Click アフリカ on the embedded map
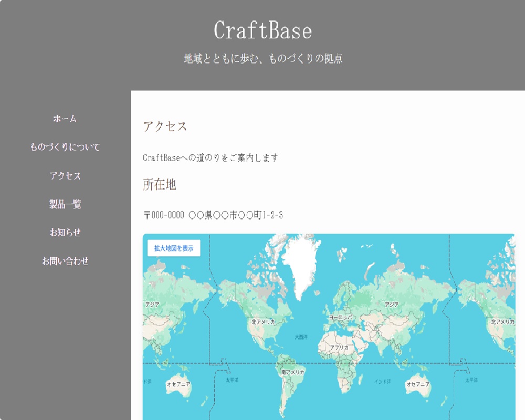The image size is (525, 420). click(341, 347)
